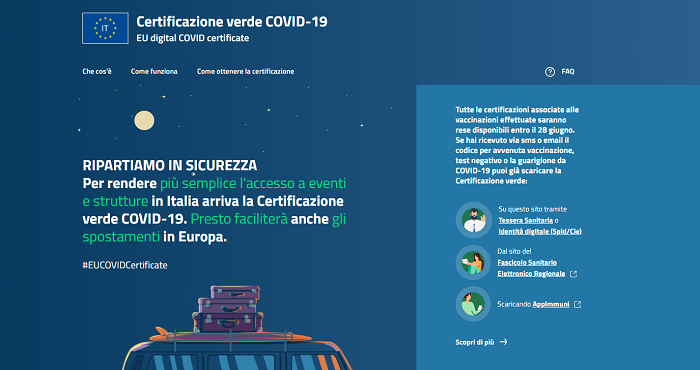Follow the Identità digitale (Spid/Cie) link

[540, 231]
